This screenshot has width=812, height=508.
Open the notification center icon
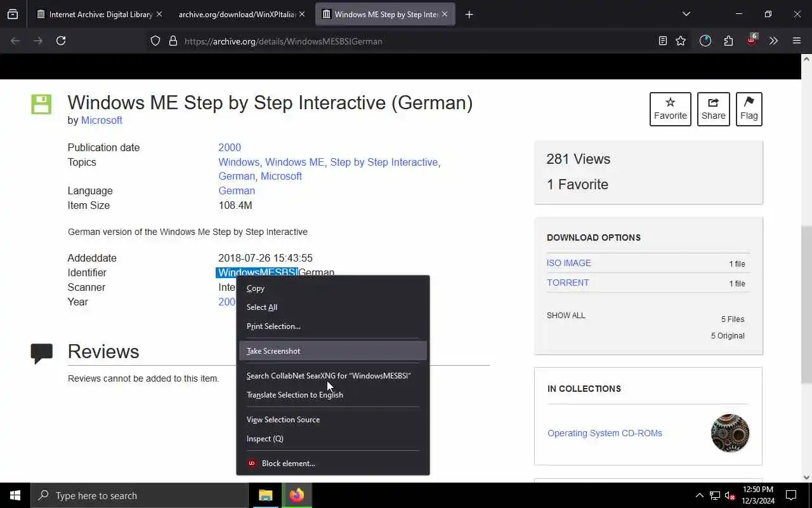pyautogui.click(x=791, y=495)
